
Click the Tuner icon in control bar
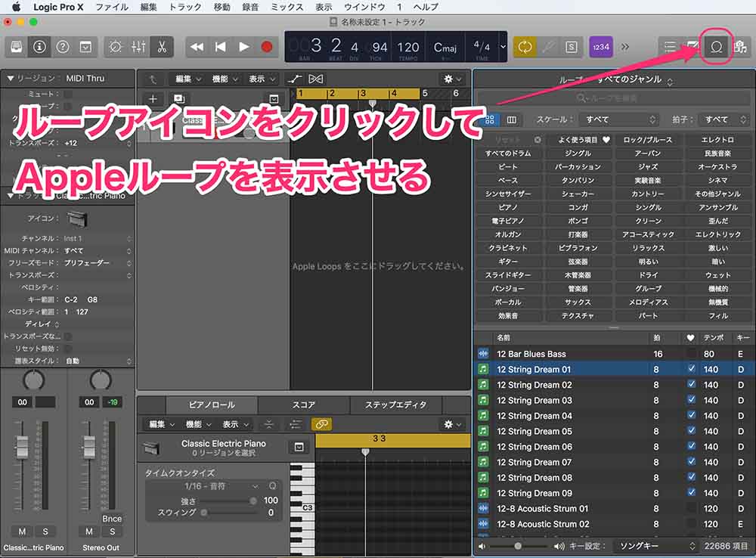click(548, 47)
